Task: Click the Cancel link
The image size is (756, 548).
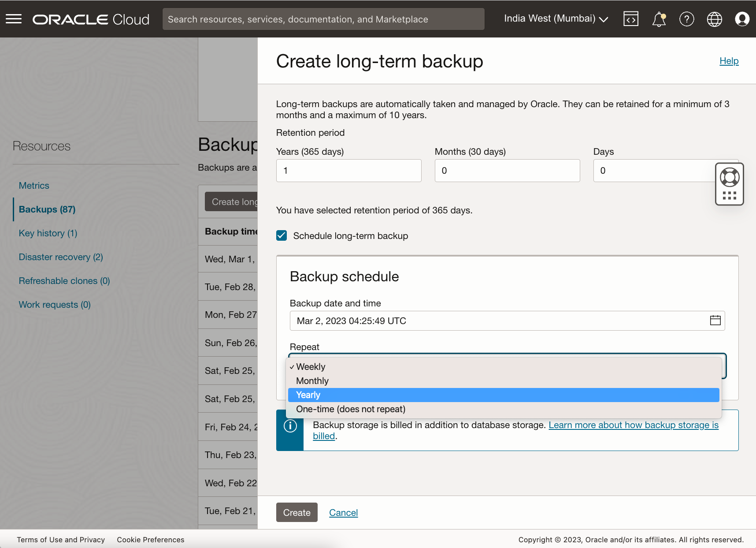Action: tap(343, 512)
